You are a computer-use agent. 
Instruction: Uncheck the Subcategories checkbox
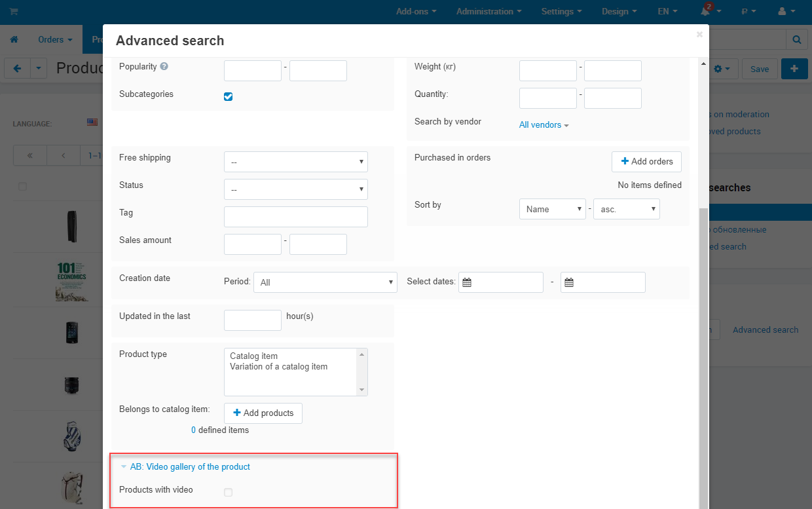point(228,96)
